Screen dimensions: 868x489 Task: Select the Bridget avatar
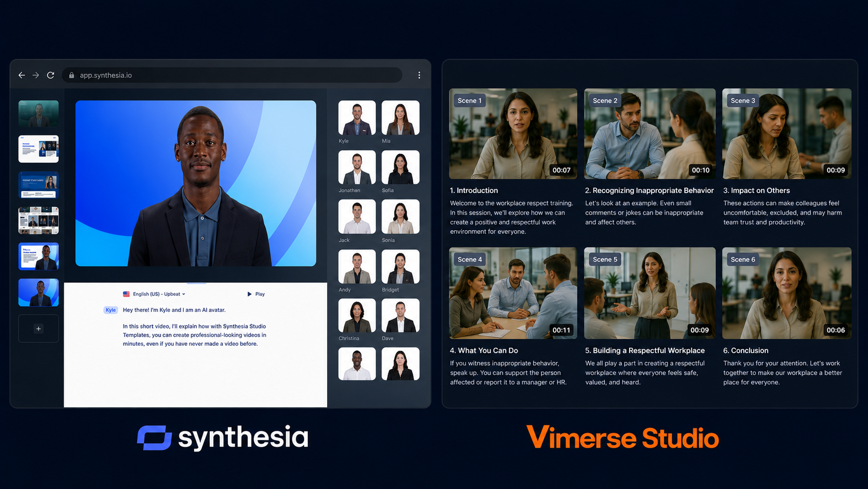pos(400,267)
